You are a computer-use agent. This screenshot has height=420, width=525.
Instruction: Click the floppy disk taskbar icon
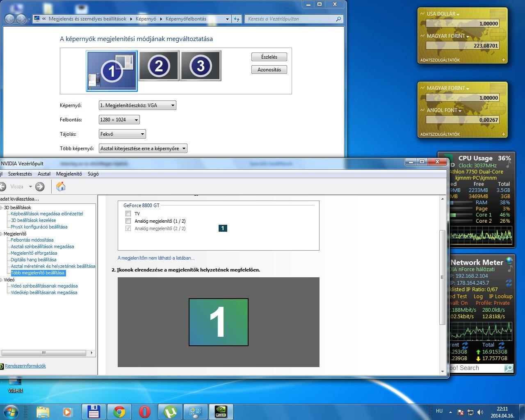coord(94,411)
